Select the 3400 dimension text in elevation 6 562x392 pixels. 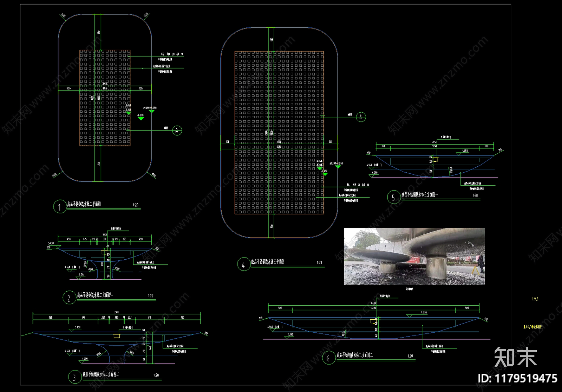point(373,308)
